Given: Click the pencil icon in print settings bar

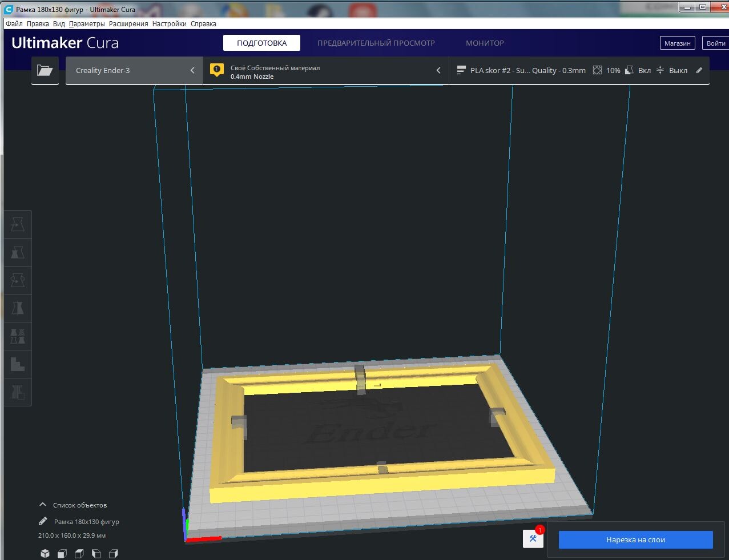Looking at the screenshot, I should 699,70.
